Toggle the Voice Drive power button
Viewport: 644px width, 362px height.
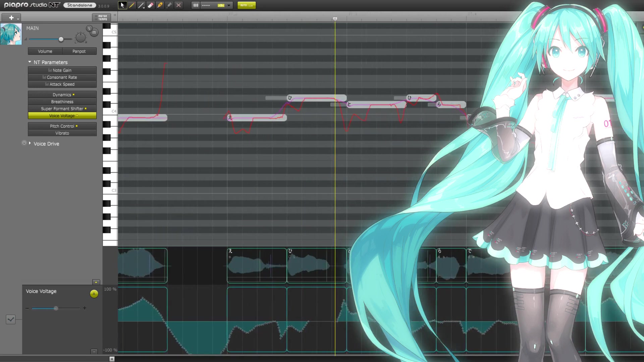click(x=24, y=143)
